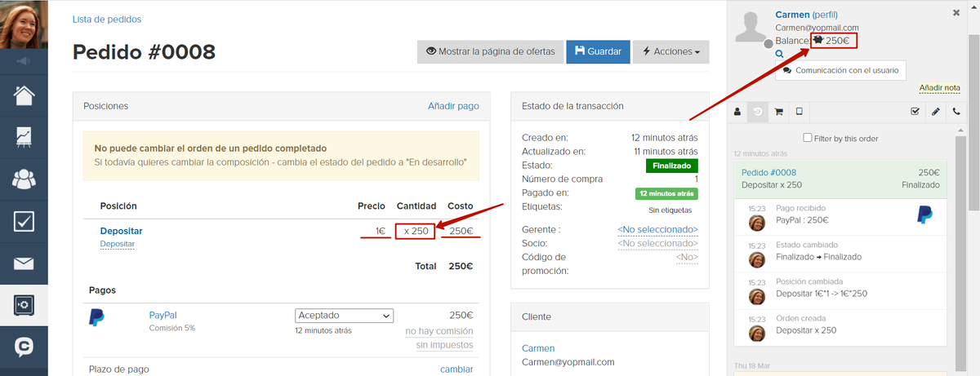The height and width of the screenshot is (376, 980).
Task: Click Mostrar la página de ofertas button
Action: coord(489,51)
